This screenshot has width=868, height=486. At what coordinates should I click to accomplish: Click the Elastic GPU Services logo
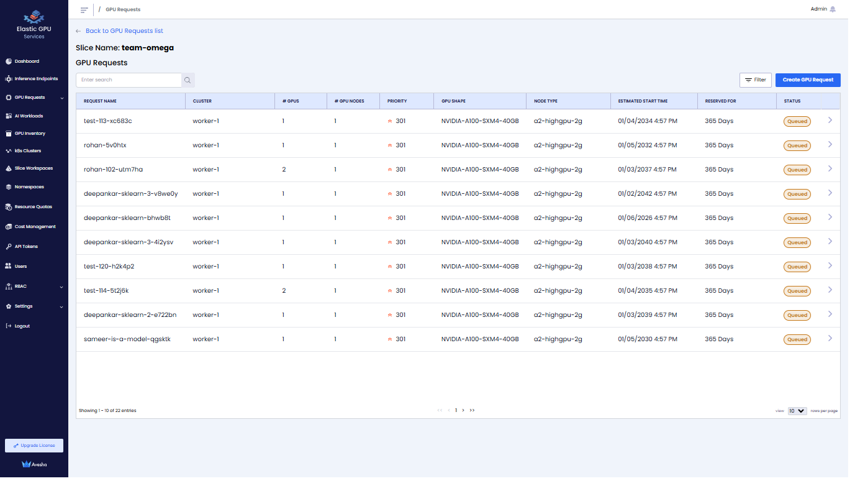click(x=34, y=24)
